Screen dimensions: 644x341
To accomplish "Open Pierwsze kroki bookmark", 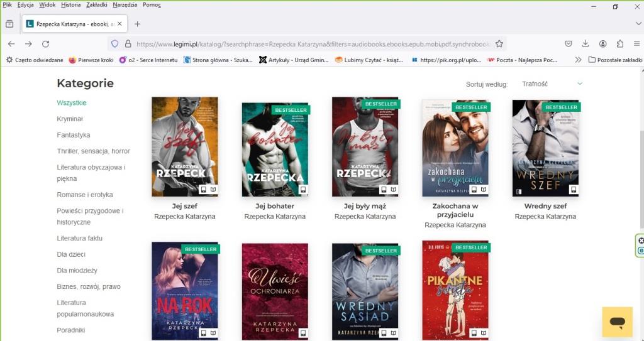I will click(x=91, y=60).
